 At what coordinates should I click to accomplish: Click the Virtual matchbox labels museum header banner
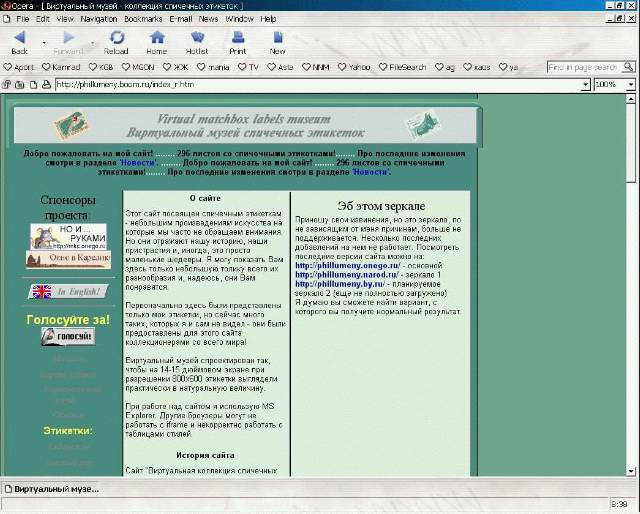(245, 125)
